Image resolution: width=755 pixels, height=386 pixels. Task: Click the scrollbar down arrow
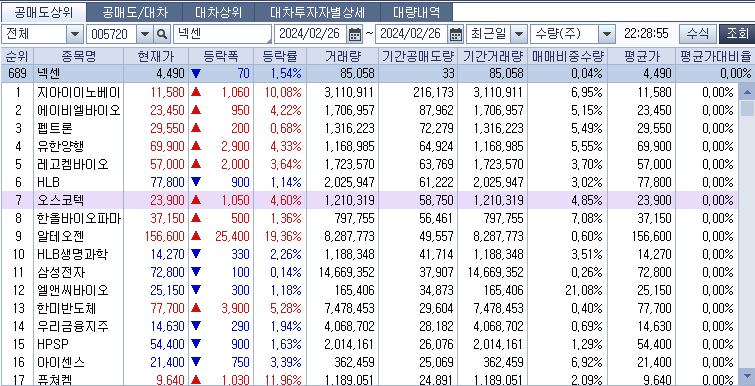(747, 375)
